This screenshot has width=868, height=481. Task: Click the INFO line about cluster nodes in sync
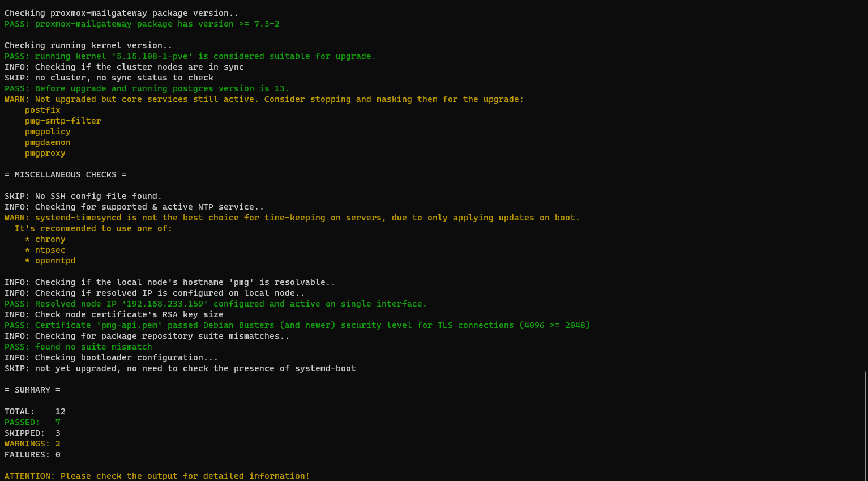pos(124,67)
